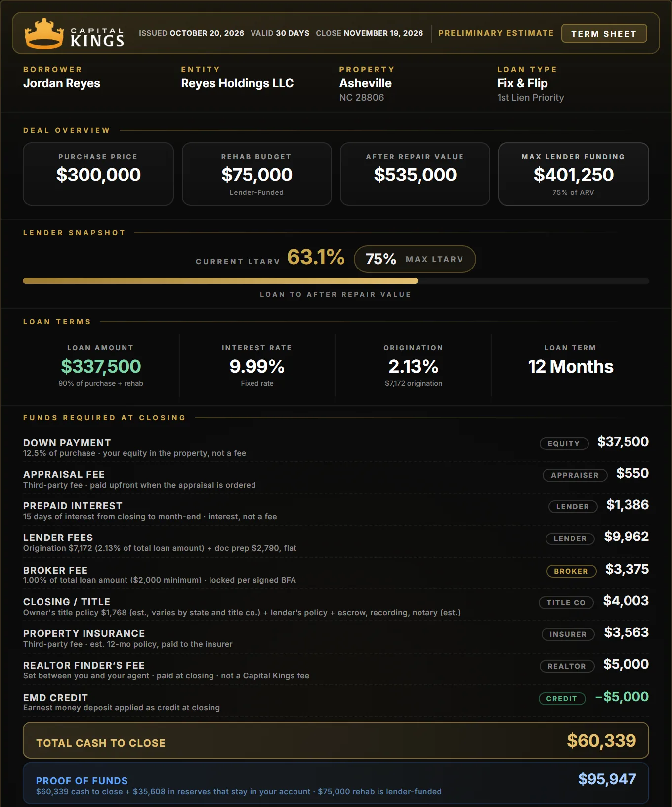Click the broker fee amount $3,375
This screenshot has width=672, height=807.
[x=627, y=569]
